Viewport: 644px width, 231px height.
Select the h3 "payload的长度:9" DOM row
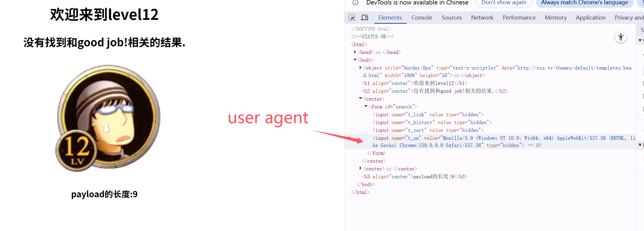click(414, 177)
